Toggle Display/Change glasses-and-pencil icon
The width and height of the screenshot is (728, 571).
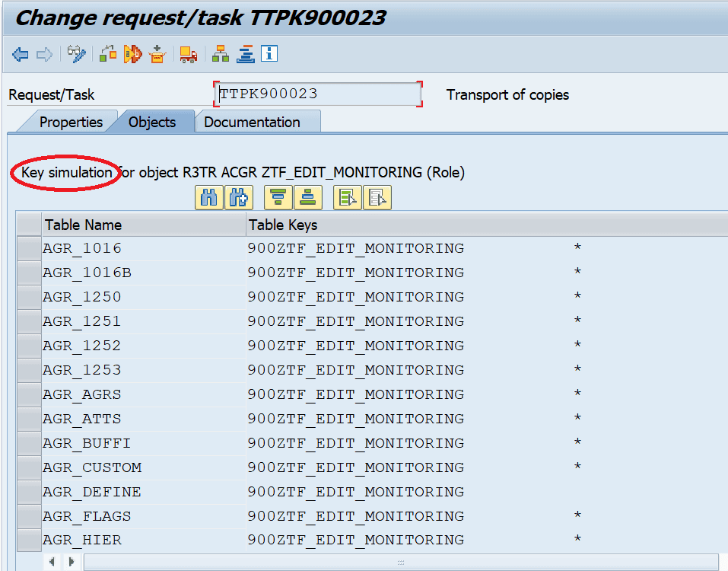pos(77,54)
